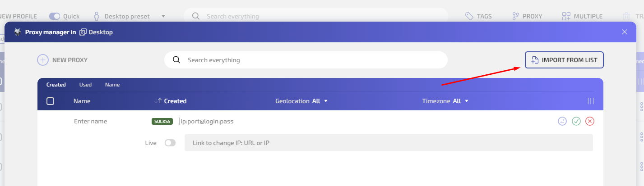Viewport: 644px width, 186px height.
Task: Click the Import From List button
Action: (x=564, y=60)
